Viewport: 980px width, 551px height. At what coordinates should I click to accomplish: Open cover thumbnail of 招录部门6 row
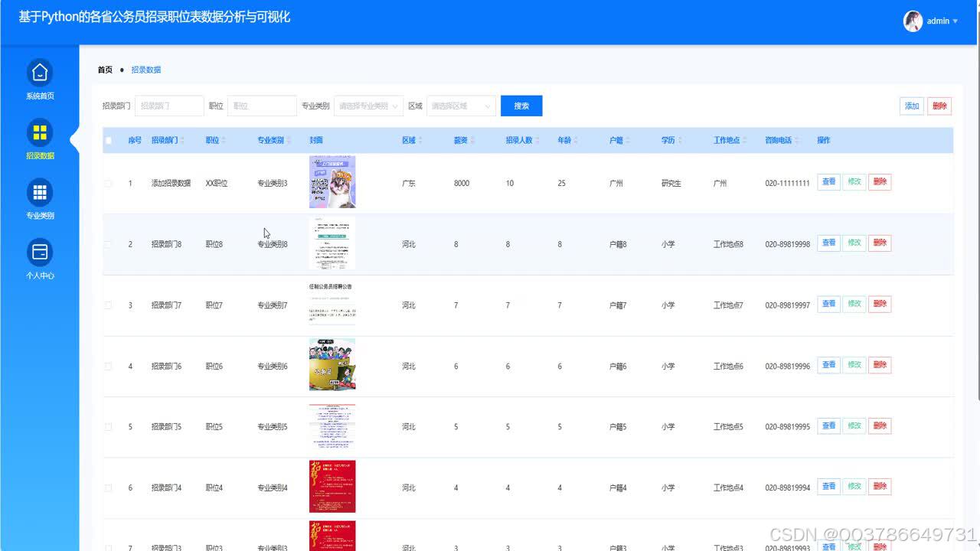(x=332, y=365)
